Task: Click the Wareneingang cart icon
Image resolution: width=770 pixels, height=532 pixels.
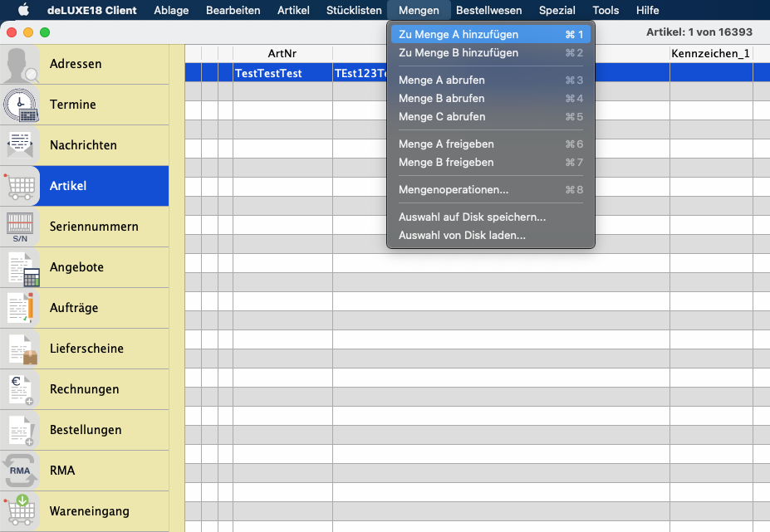Action: [x=21, y=511]
